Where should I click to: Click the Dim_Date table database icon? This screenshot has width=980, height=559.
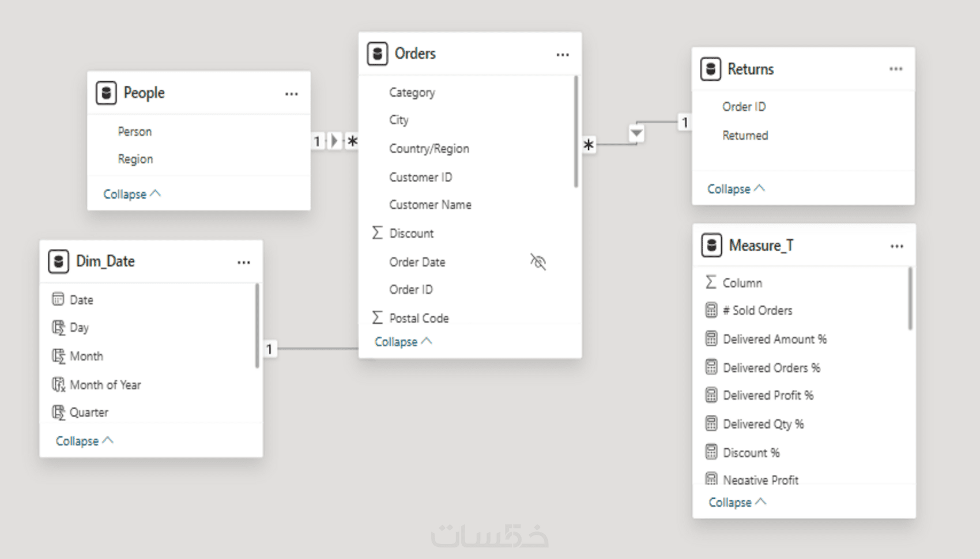[58, 261]
